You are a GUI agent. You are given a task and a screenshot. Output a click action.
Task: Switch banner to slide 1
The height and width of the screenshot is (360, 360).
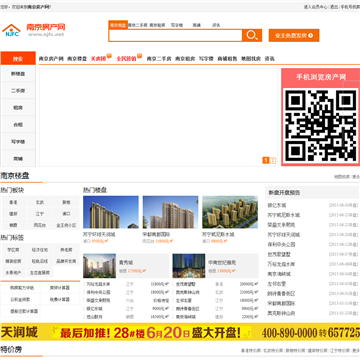click(266, 161)
